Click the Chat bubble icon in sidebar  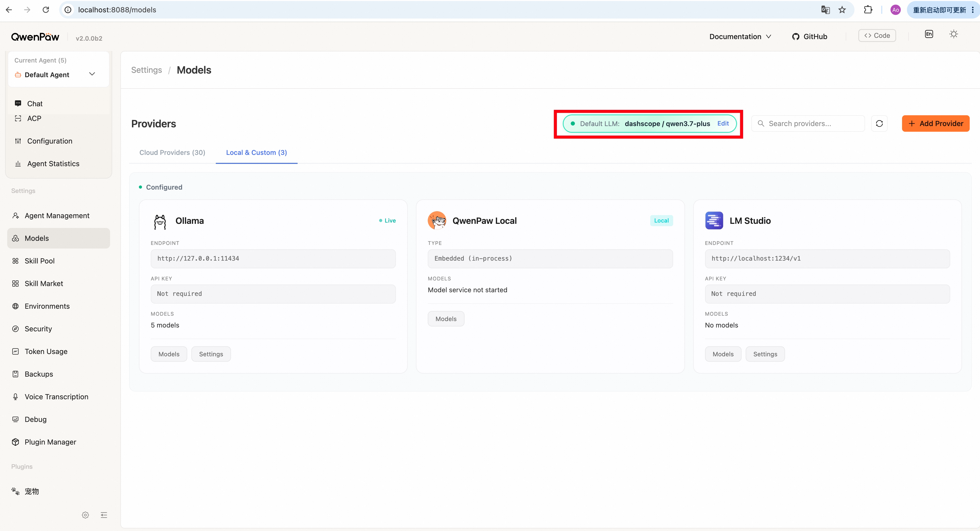(18, 103)
